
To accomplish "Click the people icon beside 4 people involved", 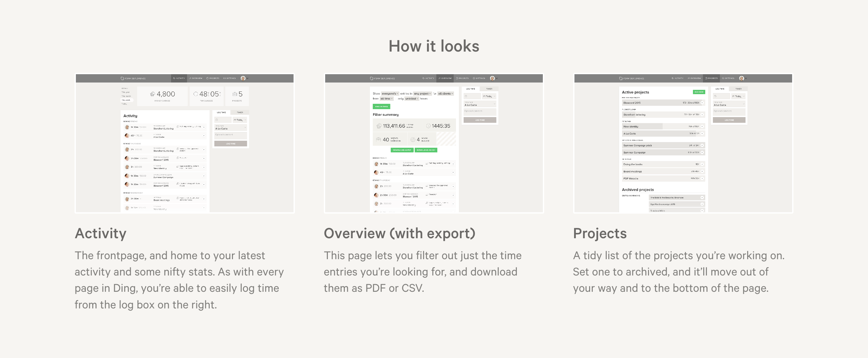I will tap(413, 139).
